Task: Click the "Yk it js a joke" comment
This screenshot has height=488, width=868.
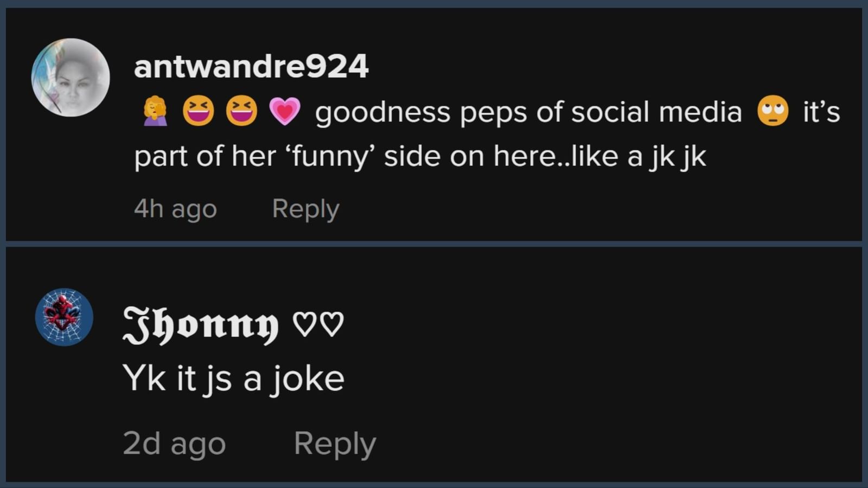Action: 233,378
